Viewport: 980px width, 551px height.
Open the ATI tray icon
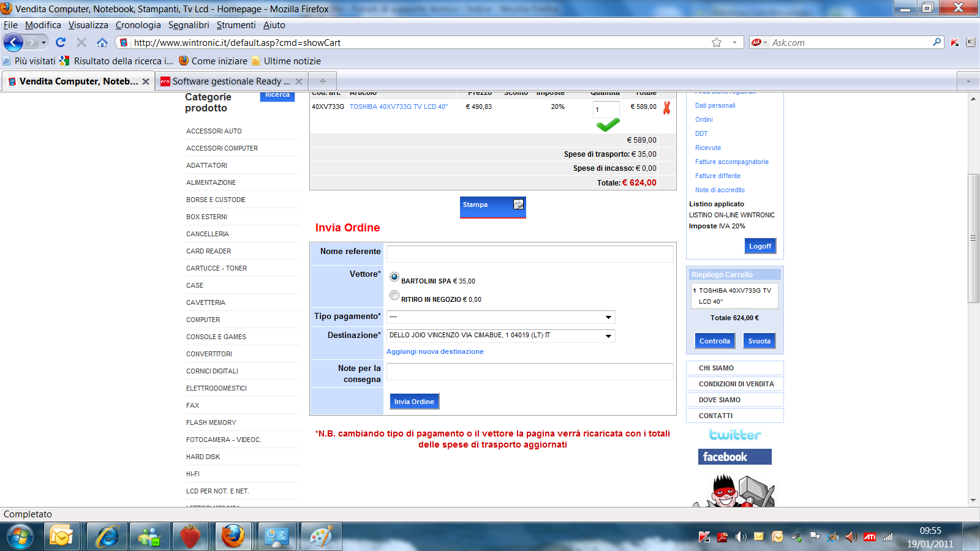click(x=869, y=537)
